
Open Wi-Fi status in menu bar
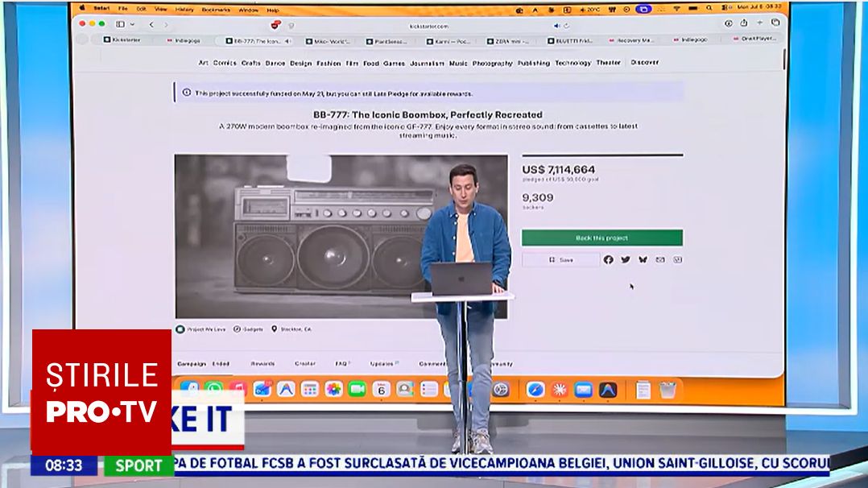676,9
